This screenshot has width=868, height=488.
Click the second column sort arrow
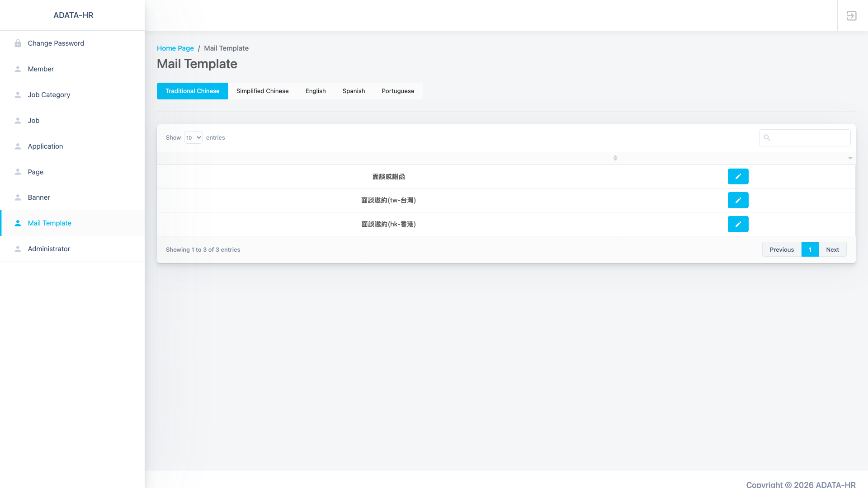[850, 158]
